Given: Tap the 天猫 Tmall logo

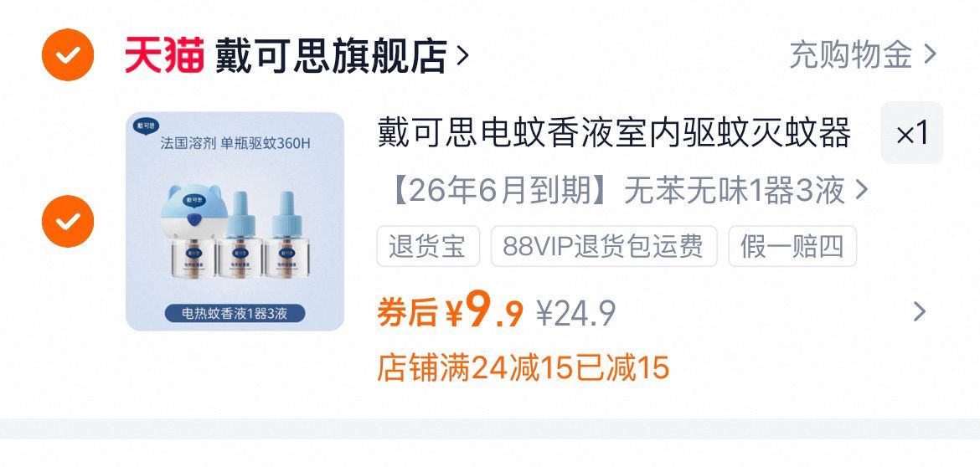Looking at the screenshot, I should (164, 55).
